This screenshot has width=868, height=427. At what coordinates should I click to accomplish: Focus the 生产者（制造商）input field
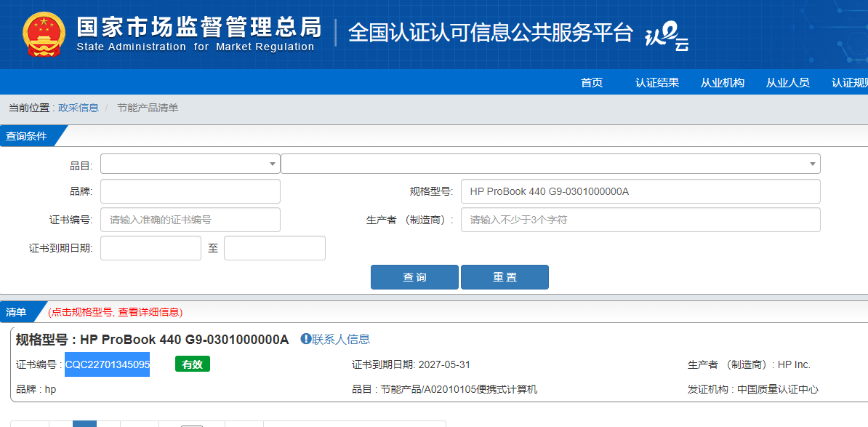[640, 220]
